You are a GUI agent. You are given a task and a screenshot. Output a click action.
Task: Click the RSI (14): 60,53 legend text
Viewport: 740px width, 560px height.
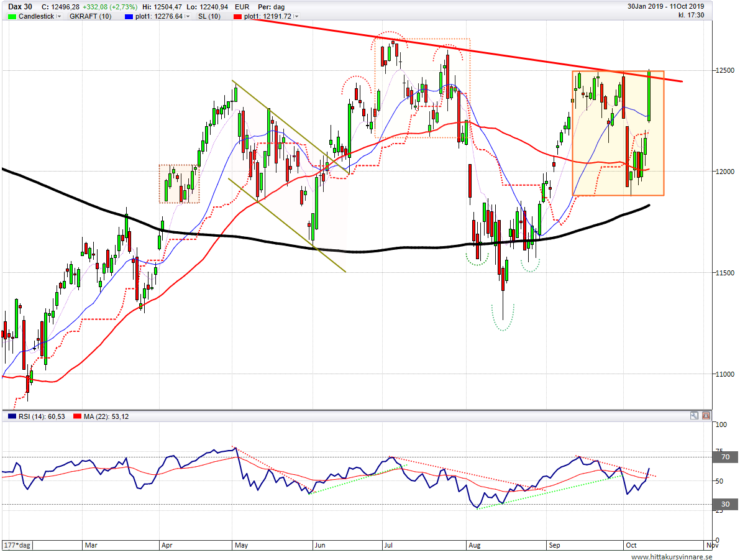42,416
